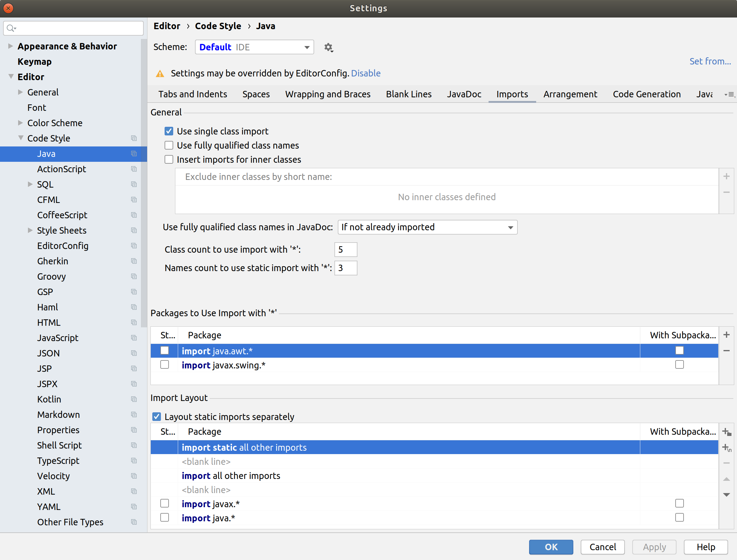Enable Use fully qualified class names
Screen dimensions: 737x560
(169, 145)
